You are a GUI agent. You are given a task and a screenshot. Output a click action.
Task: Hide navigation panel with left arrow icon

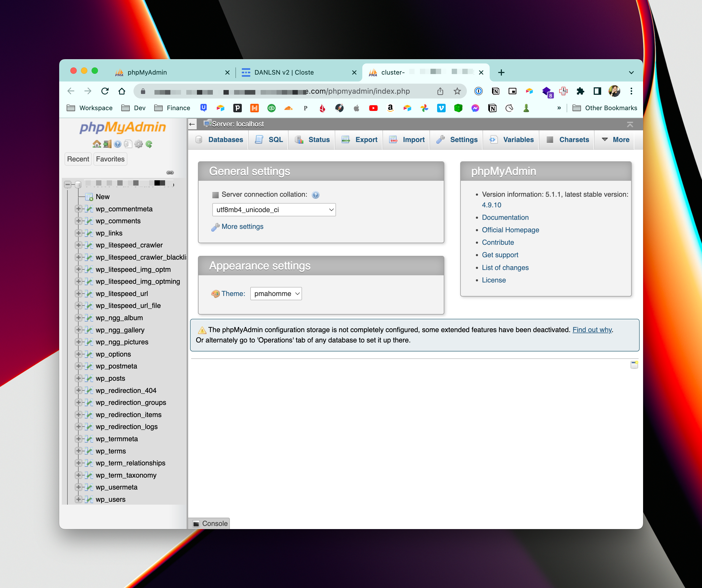tap(192, 124)
